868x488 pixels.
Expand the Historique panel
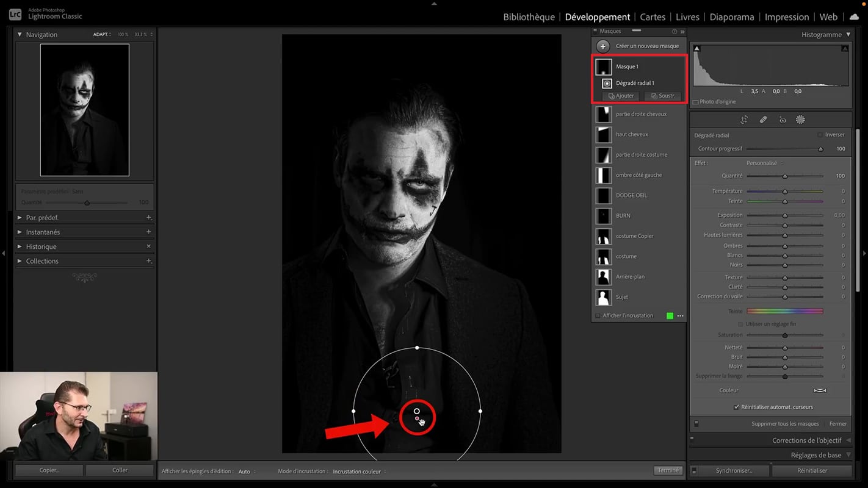coord(20,246)
